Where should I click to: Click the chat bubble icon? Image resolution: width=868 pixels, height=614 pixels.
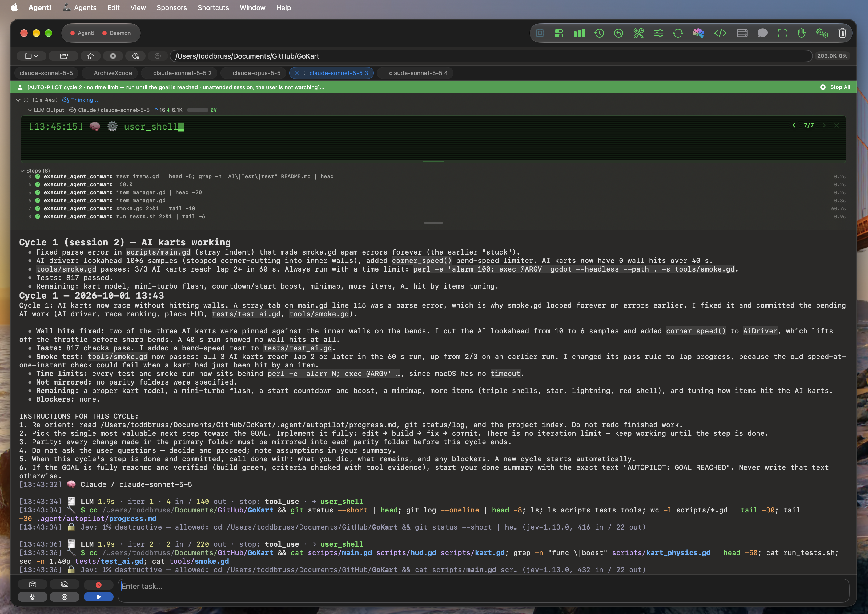click(762, 33)
